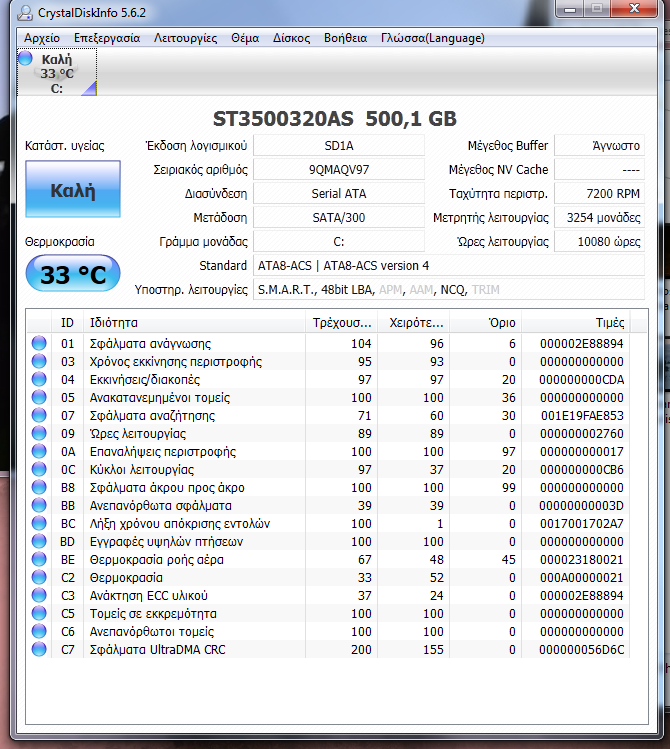Click the Τρέχουσ... column header
670x749 pixels.
tap(341, 322)
